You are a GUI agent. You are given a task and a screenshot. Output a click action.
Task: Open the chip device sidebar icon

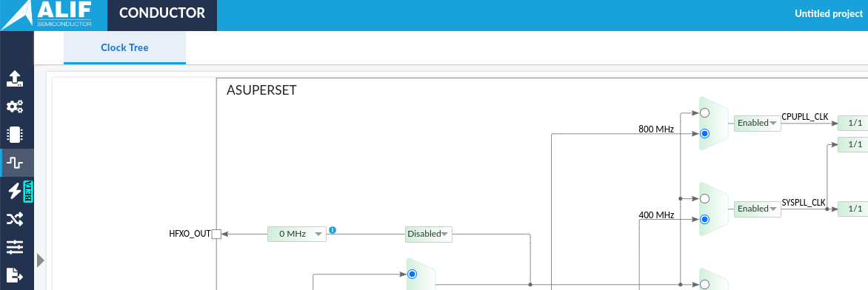pyautogui.click(x=15, y=135)
